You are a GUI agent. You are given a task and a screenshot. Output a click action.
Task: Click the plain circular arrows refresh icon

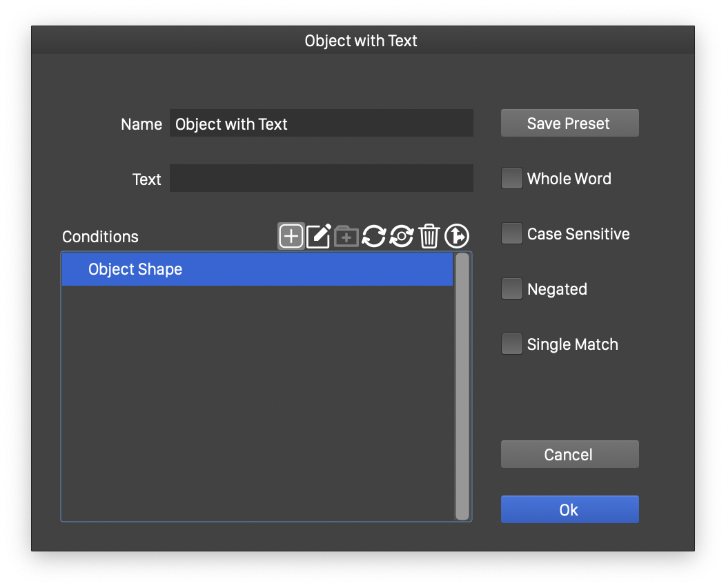tap(374, 236)
